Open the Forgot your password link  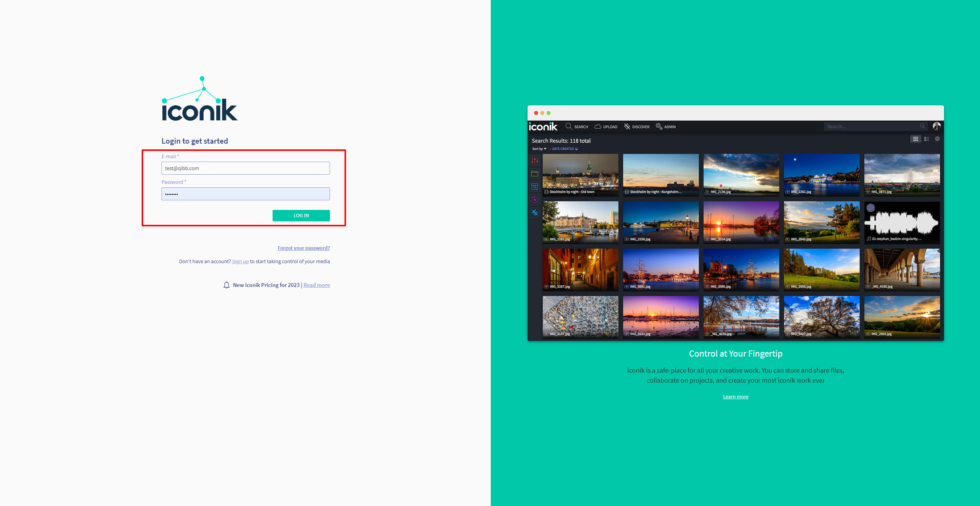[304, 248]
